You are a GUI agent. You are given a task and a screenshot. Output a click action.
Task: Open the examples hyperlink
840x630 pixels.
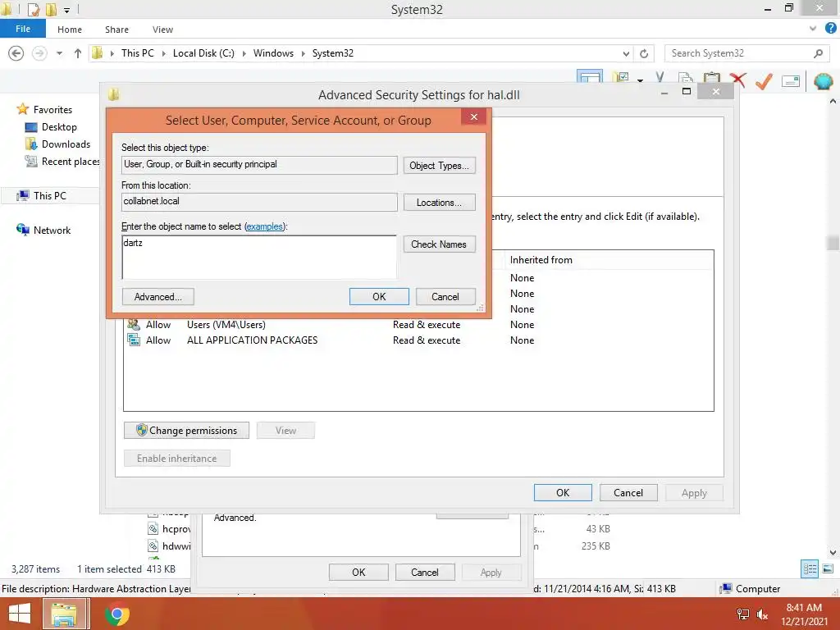[264, 226]
